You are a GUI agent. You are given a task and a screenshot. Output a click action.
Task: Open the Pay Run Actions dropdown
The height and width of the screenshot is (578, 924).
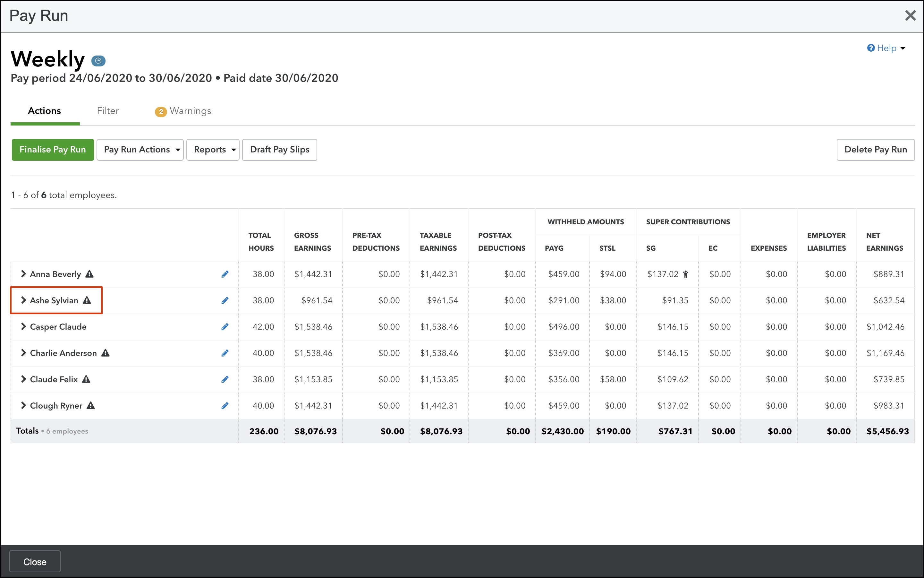click(x=140, y=150)
